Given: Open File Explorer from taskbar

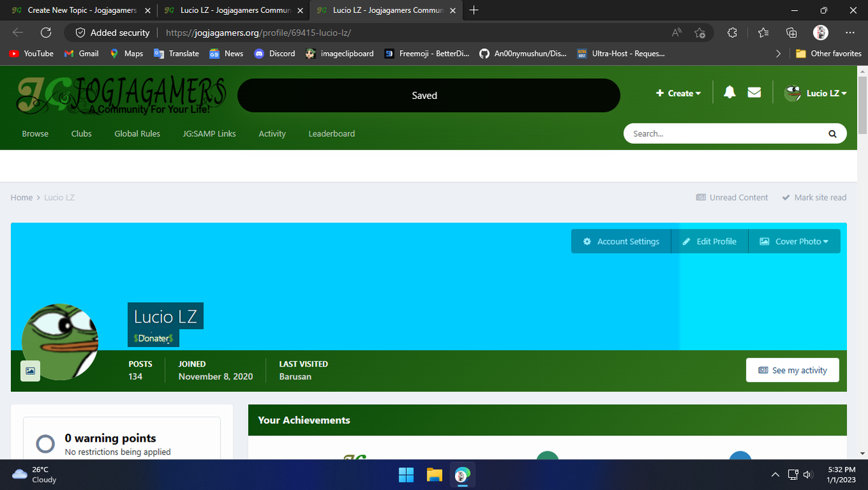Looking at the screenshot, I should tap(435, 474).
